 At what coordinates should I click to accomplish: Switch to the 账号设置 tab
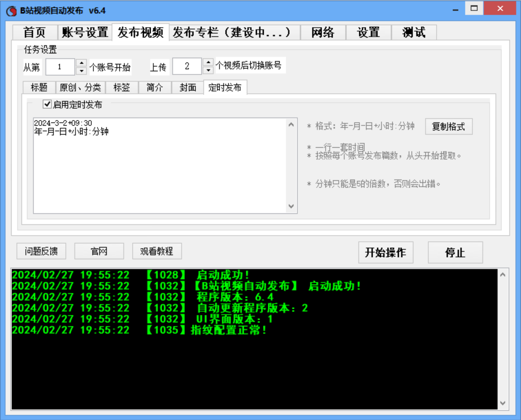[85, 33]
